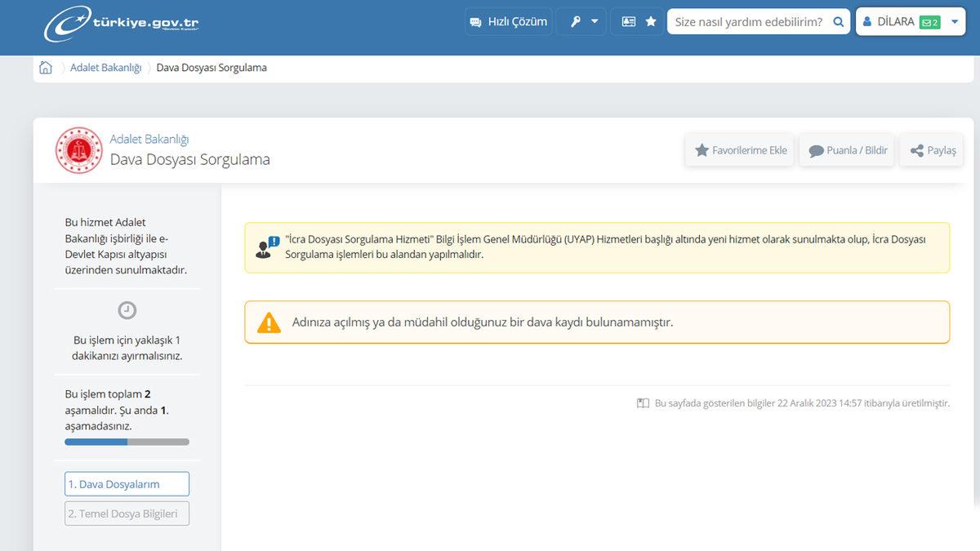
Task: Expand the DİLARA user menu arrow
Action: click(x=955, y=22)
